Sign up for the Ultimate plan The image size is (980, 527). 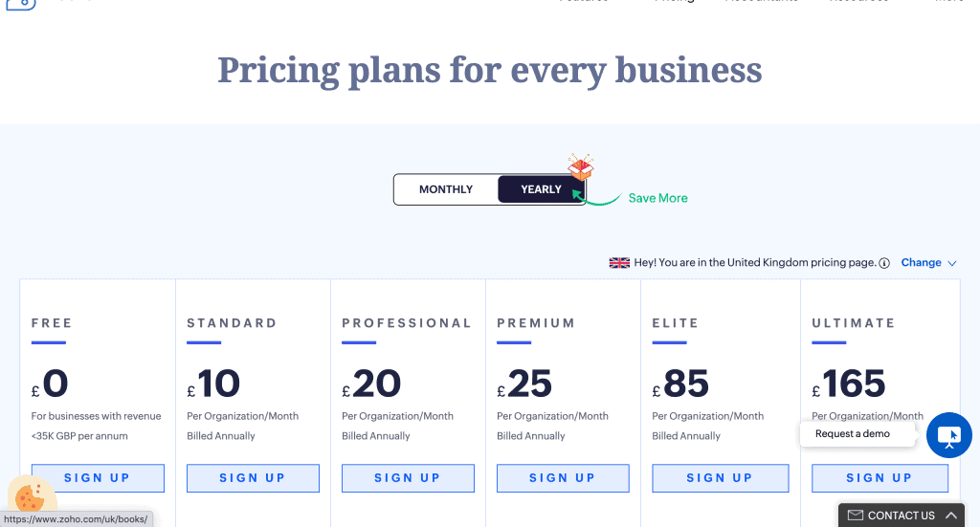pyautogui.click(x=879, y=478)
